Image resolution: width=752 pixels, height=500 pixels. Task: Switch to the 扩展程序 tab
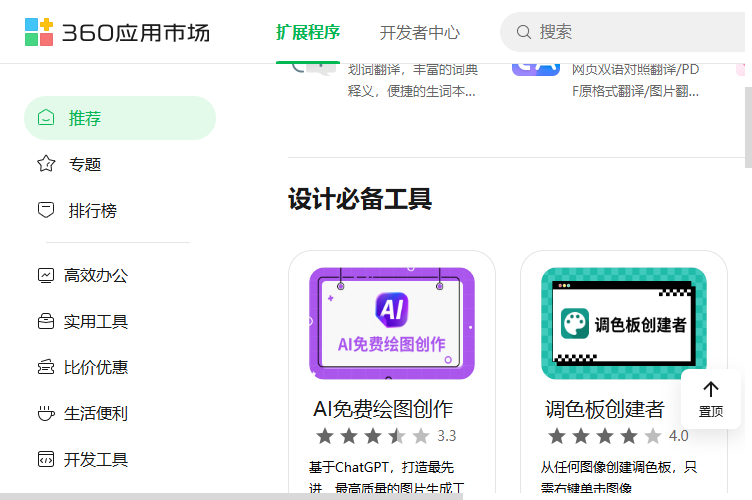click(308, 32)
